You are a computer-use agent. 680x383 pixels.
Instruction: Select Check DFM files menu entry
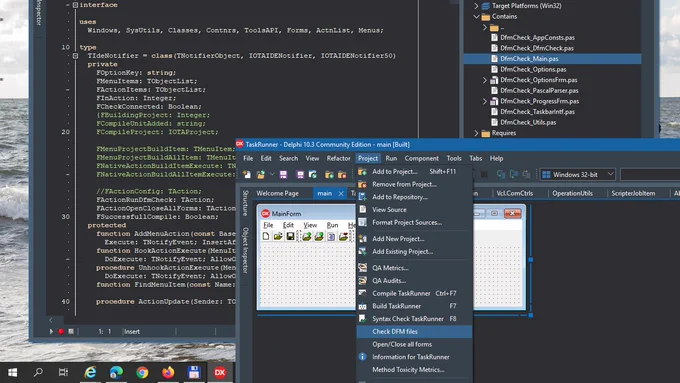414,331
